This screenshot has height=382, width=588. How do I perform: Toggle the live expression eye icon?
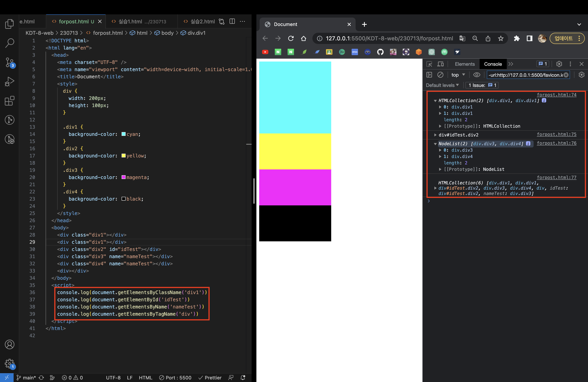click(477, 75)
